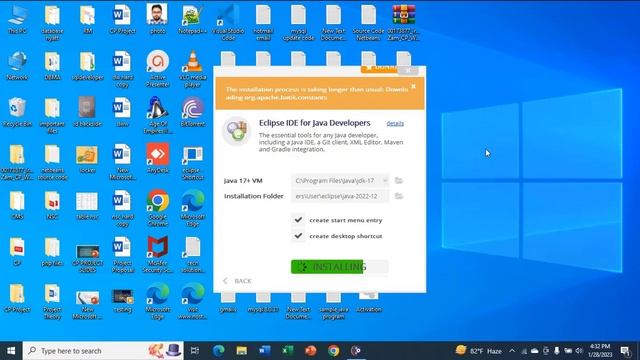640x360 pixels.
Task: Select the CP PROJECT SLIDES presentation file
Action: point(87,258)
